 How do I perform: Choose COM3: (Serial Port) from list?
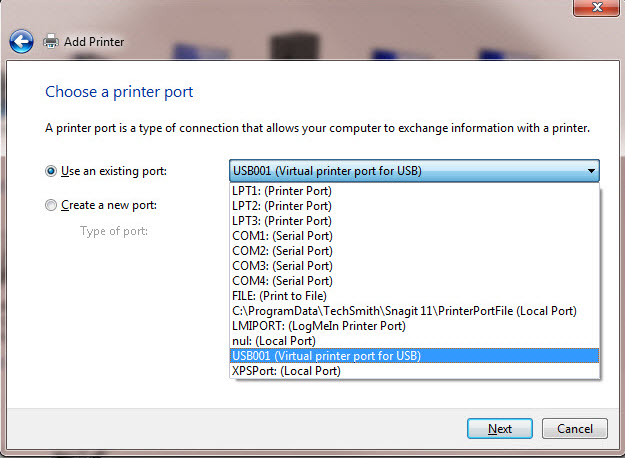(415, 266)
